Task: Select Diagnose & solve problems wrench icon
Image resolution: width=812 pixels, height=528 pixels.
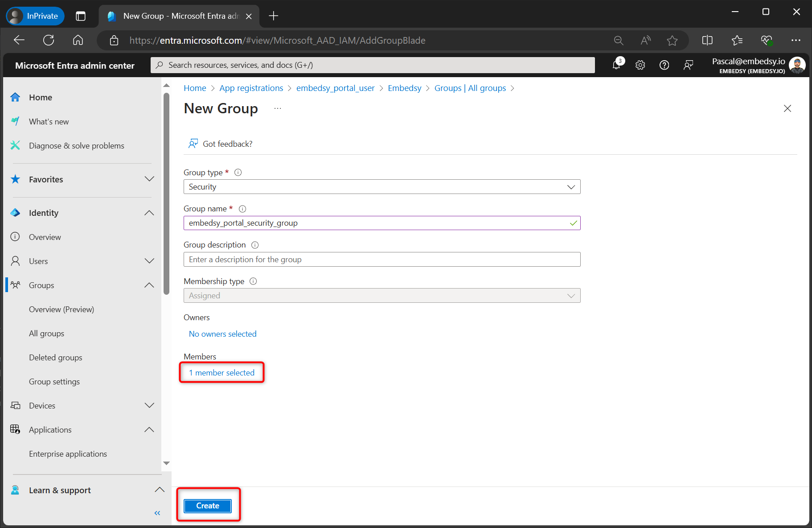Action: pyautogui.click(x=15, y=145)
